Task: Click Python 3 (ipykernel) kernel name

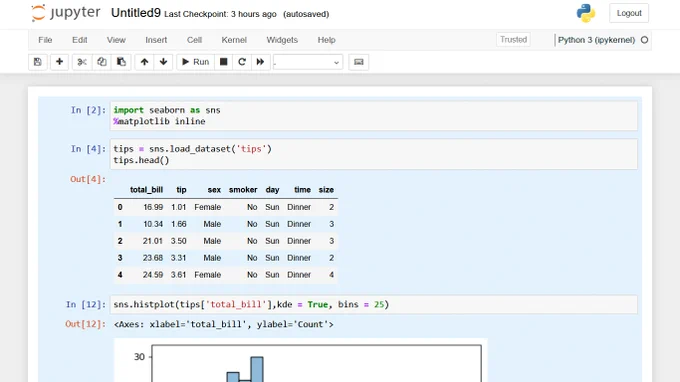Action: click(x=596, y=40)
